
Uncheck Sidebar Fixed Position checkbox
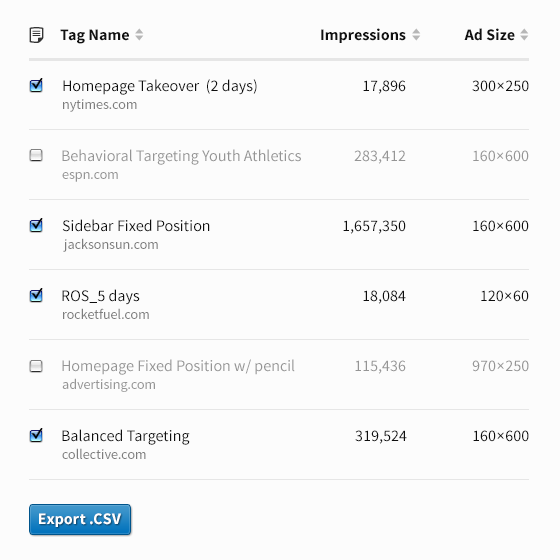36,225
